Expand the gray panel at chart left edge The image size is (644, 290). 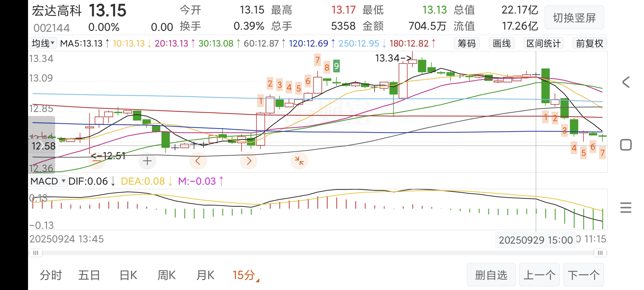41,145
